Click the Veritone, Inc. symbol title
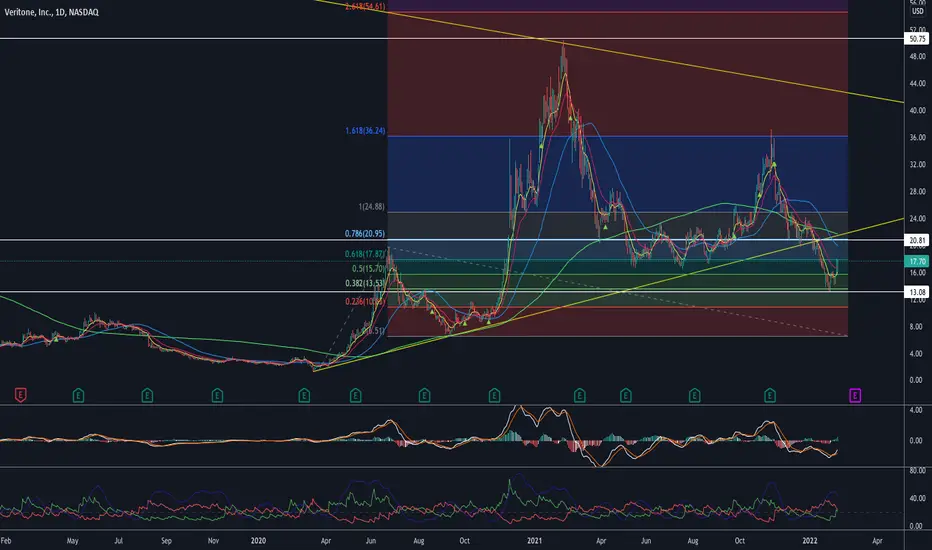Screen dimensions: 932x550 point(52,12)
